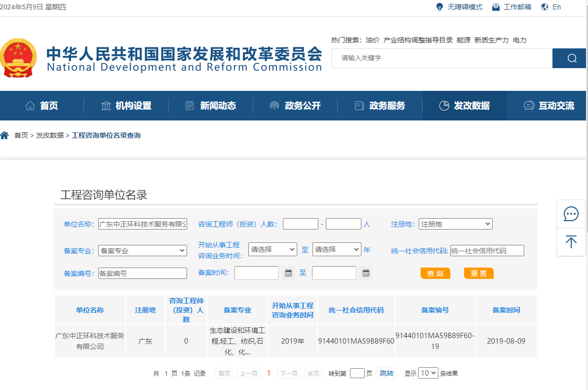
Task: Click the government disclosure fingerprint icon
Action: pos(274,106)
